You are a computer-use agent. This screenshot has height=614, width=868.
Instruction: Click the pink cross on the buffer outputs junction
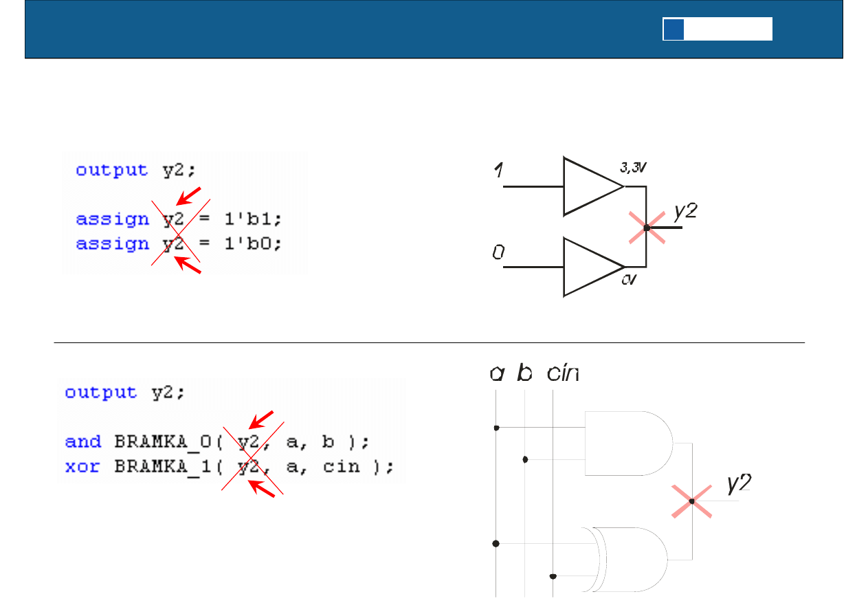(647, 227)
